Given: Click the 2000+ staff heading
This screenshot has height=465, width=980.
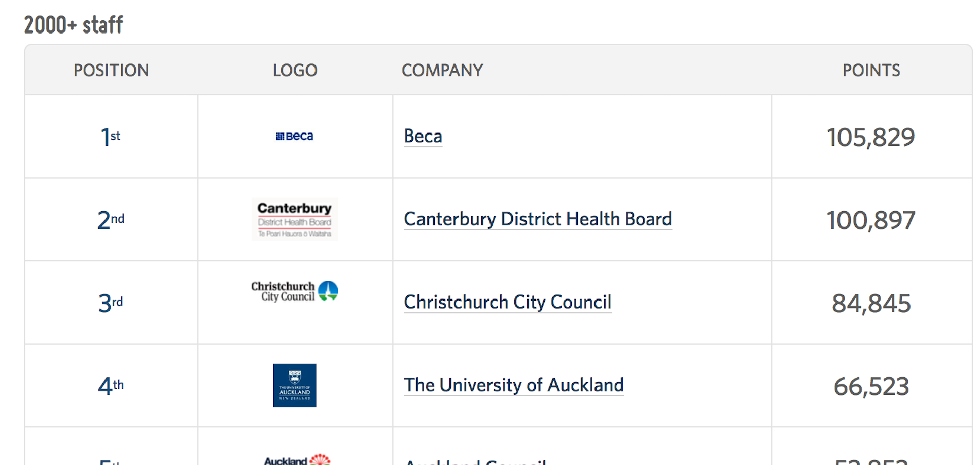Looking at the screenshot, I should (x=74, y=24).
